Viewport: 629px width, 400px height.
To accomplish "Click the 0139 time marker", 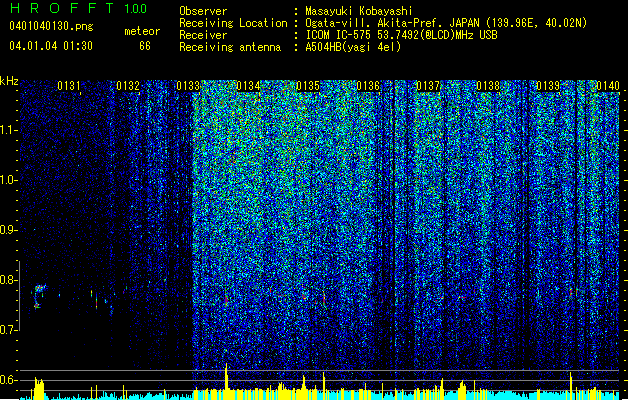I will pyautogui.click(x=548, y=86).
